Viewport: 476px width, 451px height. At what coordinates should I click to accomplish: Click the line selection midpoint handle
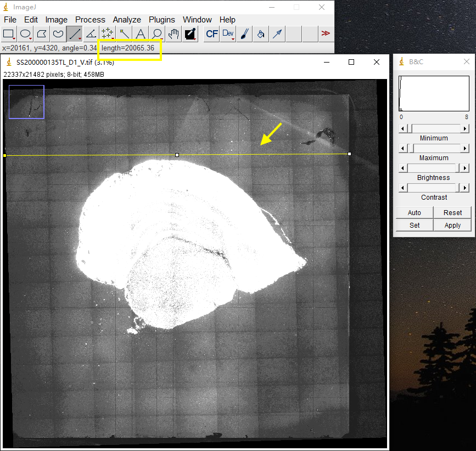point(177,155)
